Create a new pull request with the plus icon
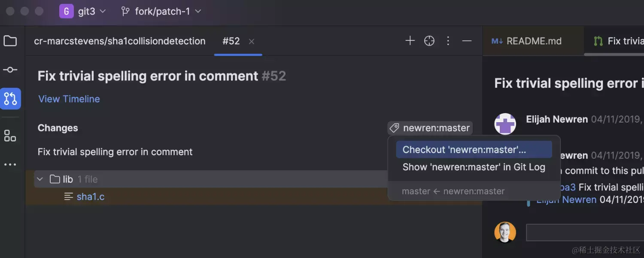 410,40
